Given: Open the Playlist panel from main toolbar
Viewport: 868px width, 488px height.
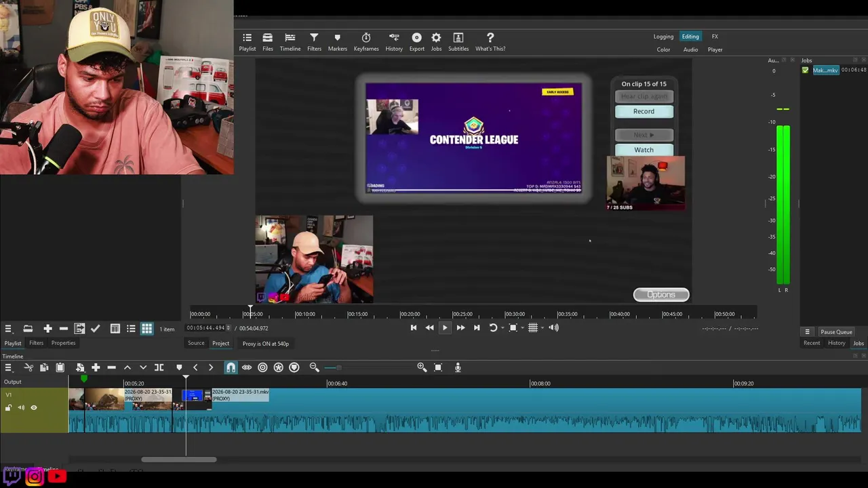Looking at the screenshot, I should (x=248, y=42).
